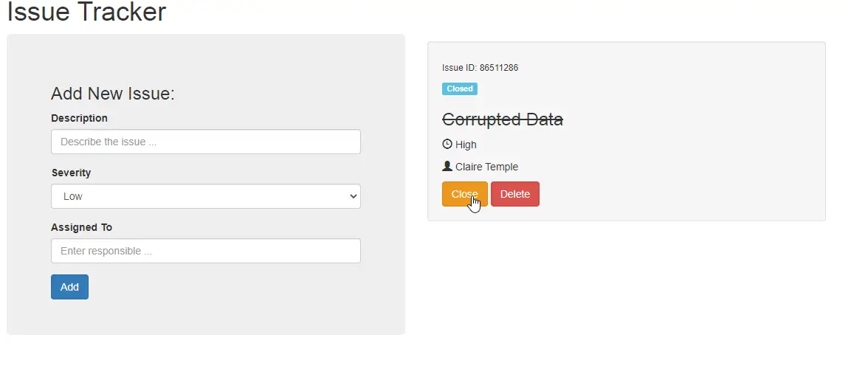
Task: Click the clock icon beside High severity
Action: point(447,145)
